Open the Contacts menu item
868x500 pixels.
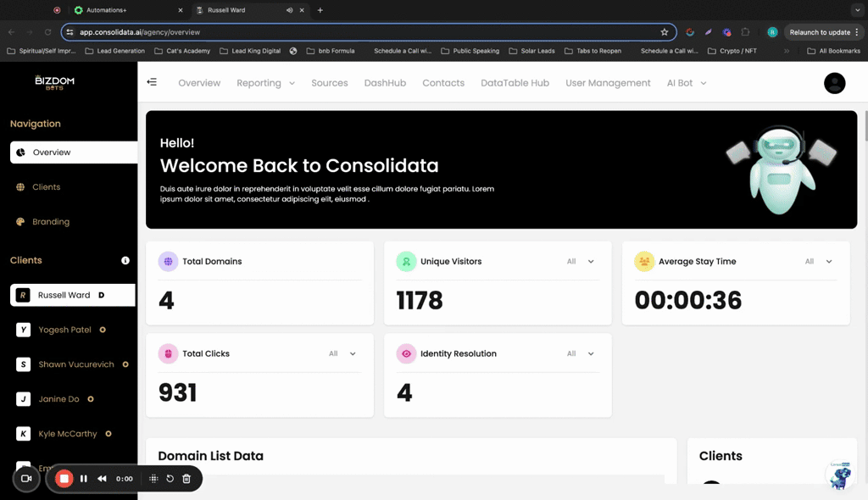tap(443, 83)
